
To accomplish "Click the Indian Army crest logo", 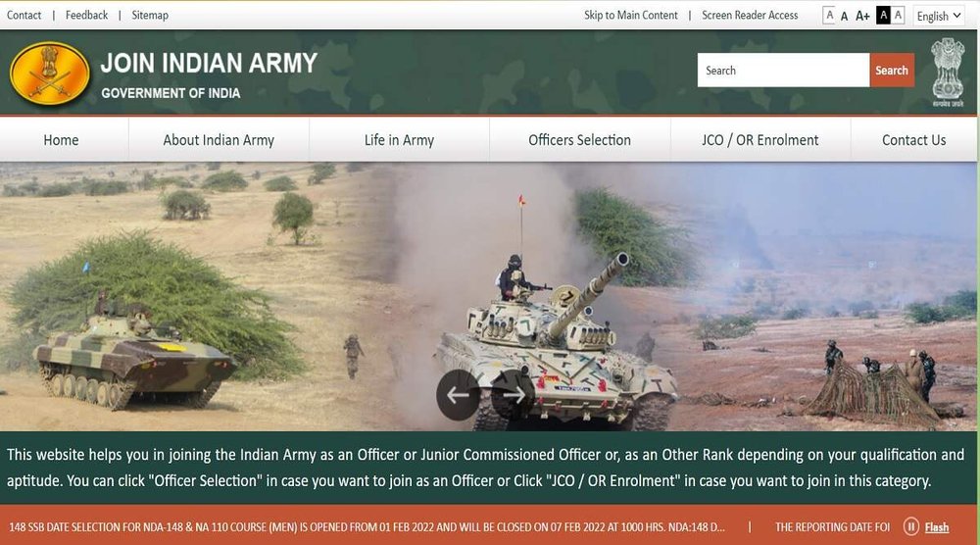I will point(49,74).
